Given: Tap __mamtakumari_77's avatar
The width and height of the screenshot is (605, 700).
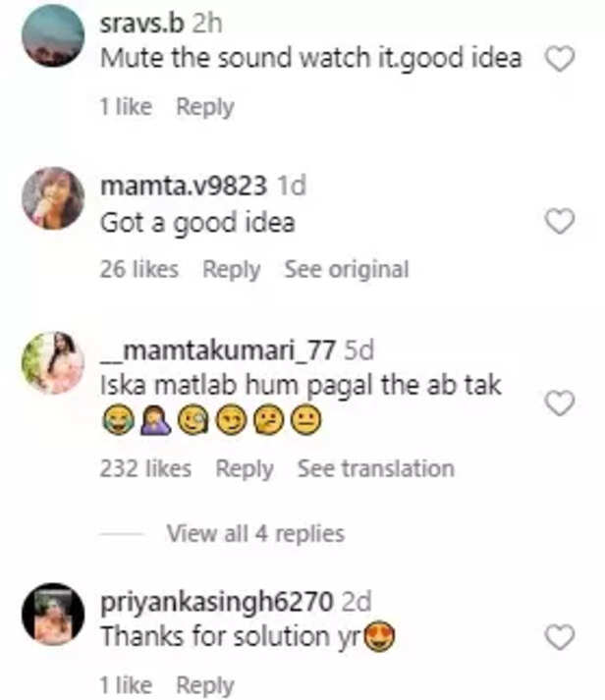Looking at the screenshot, I should 53,362.
